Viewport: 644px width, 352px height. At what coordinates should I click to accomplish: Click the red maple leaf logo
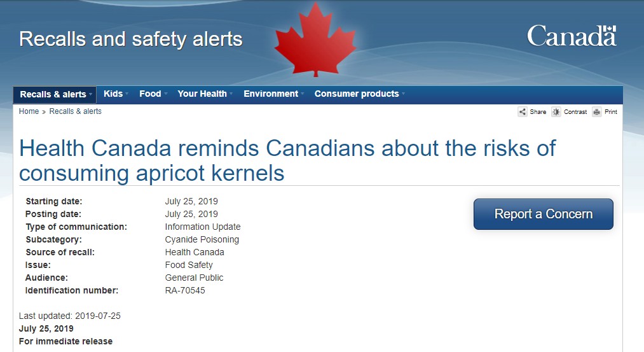click(315, 40)
